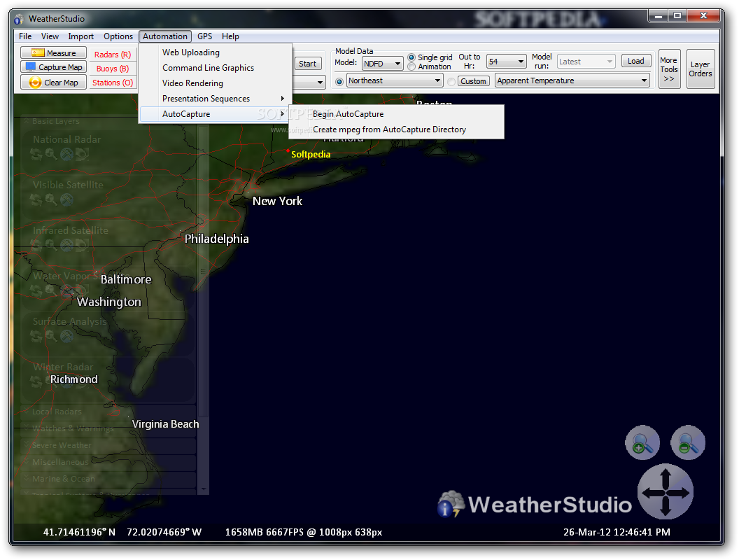Click the Measure ruler button

click(53, 52)
